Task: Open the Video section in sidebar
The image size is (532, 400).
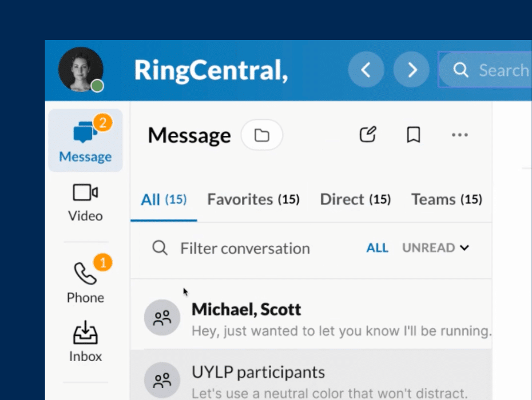Action: [85, 202]
